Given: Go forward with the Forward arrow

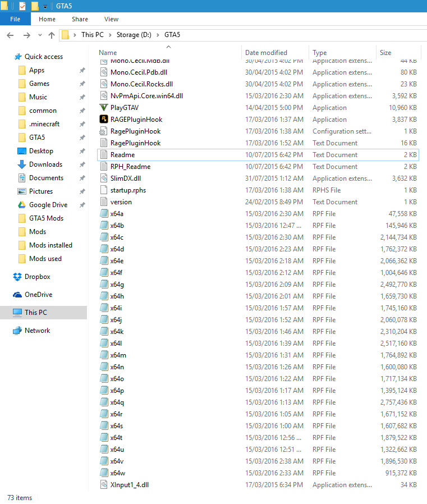Looking at the screenshot, I should pos(27,35).
